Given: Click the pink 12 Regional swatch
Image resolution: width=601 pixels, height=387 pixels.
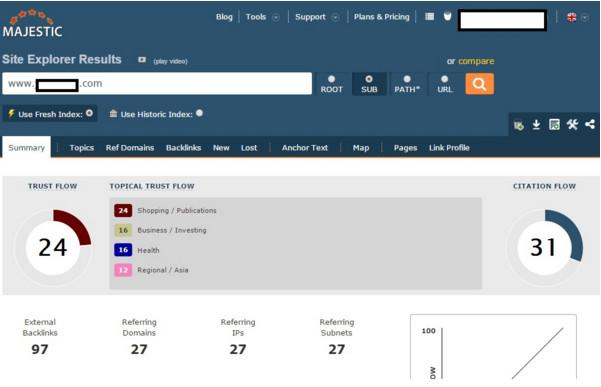Looking at the screenshot, I should (x=123, y=270).
